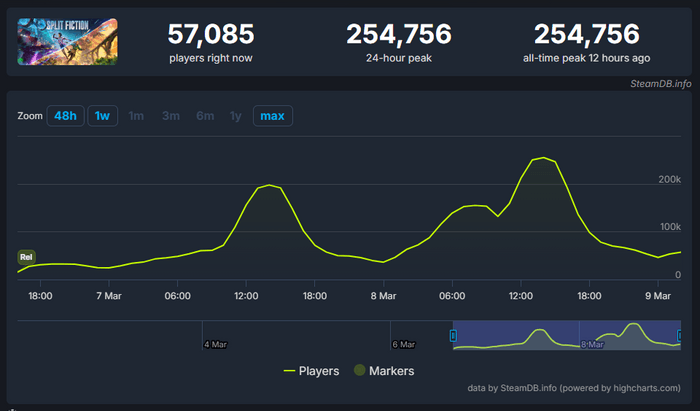The image size is (700, 411).
Task: Click the 200k y-axis label
Action: [670, 179]
